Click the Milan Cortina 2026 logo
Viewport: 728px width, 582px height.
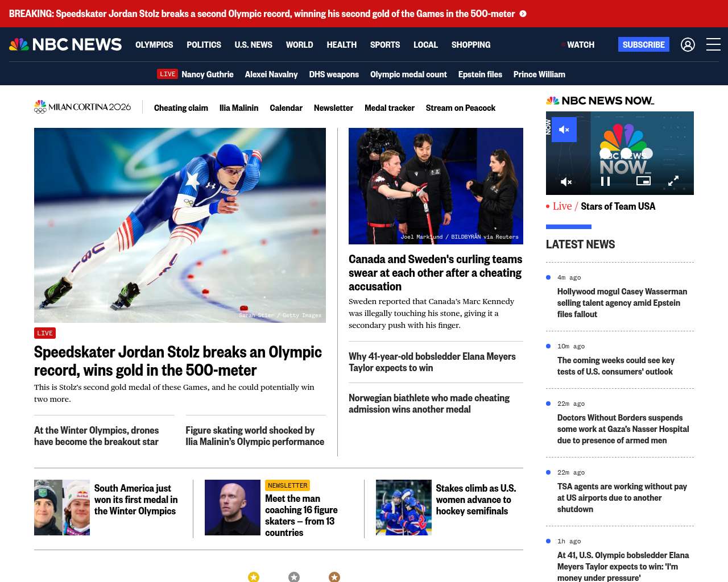[82, 107]
